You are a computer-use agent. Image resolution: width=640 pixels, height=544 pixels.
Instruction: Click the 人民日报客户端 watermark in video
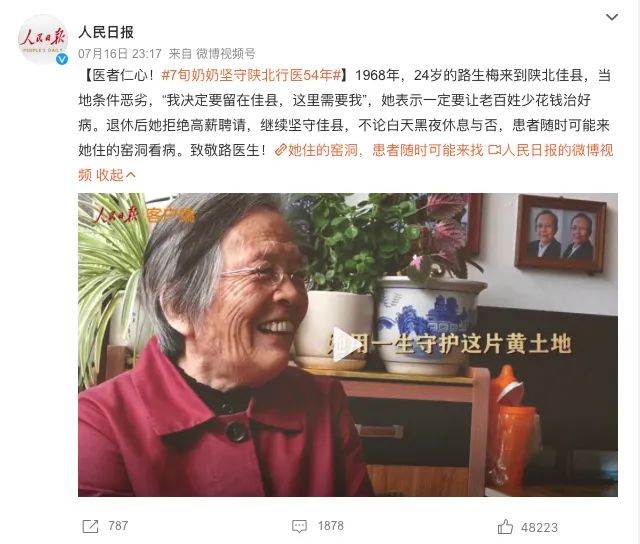[144, 215]
